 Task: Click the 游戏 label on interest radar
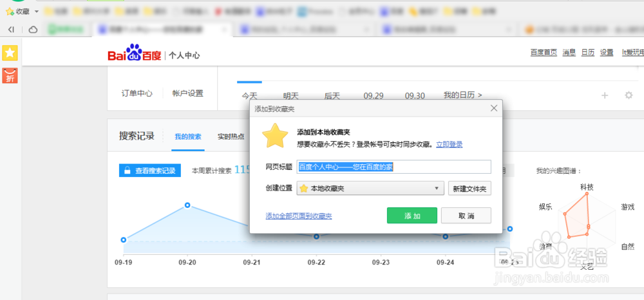[x=627, y=207]
